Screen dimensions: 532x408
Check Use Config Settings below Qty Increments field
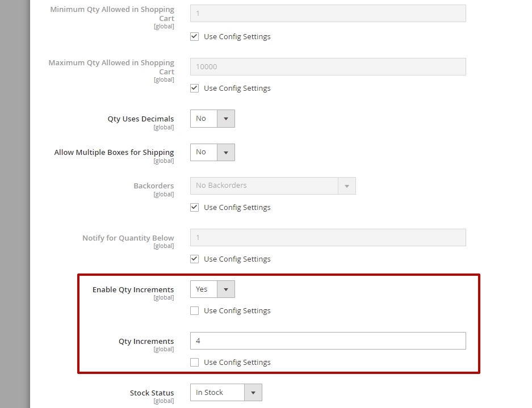click(x=194, y=362)
